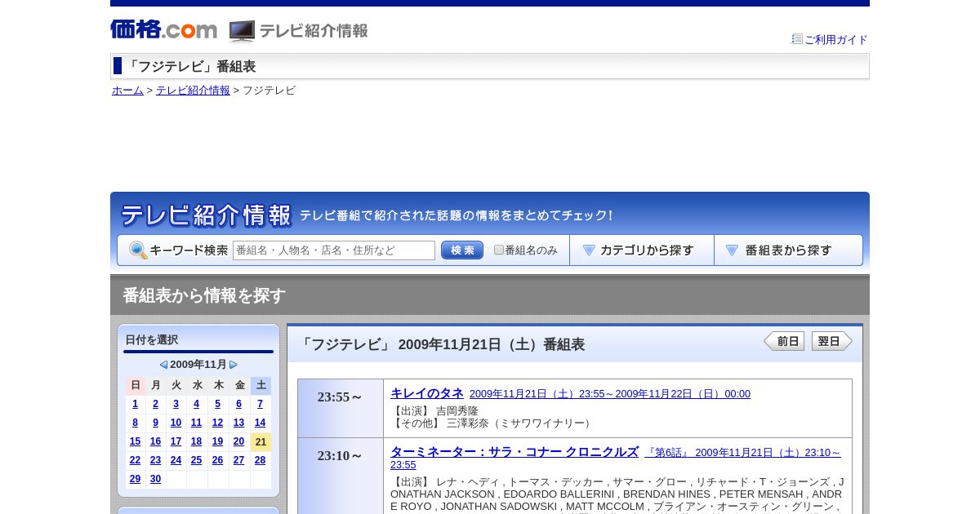The image size is (980, 514).
Task: Select calendar date 25
Action: click(196, 460)
